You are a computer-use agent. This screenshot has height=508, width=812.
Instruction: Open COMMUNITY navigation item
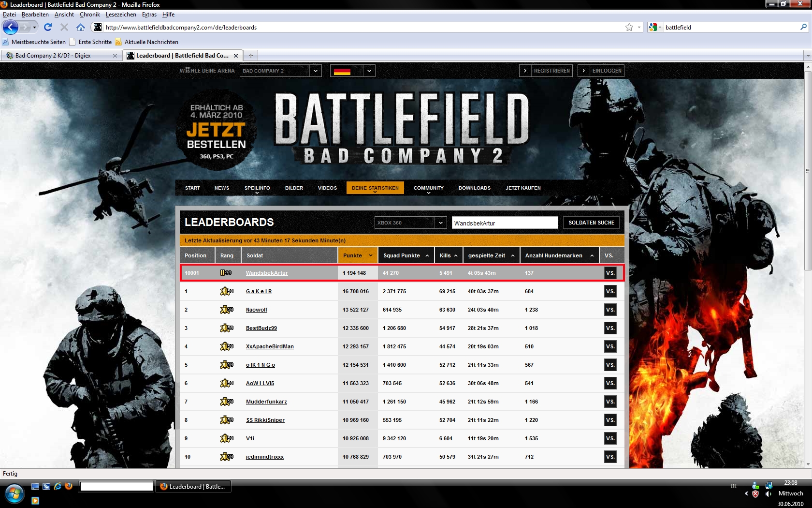[428, 188]
